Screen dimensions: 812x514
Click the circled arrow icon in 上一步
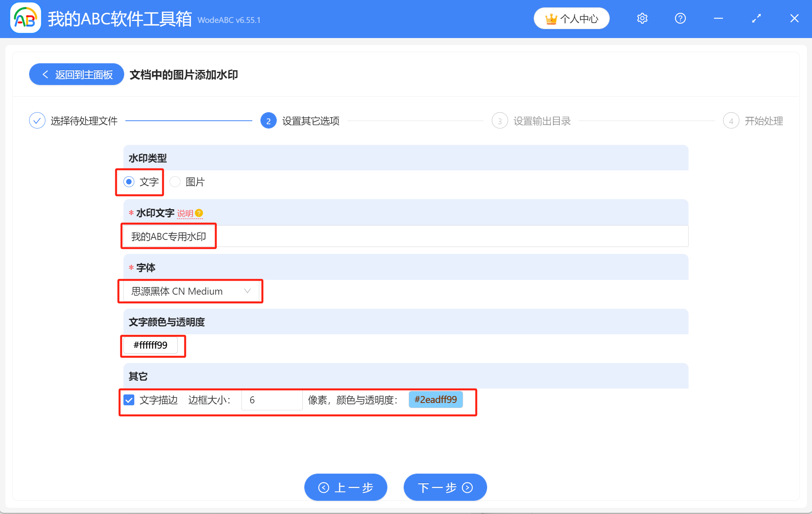323,487
